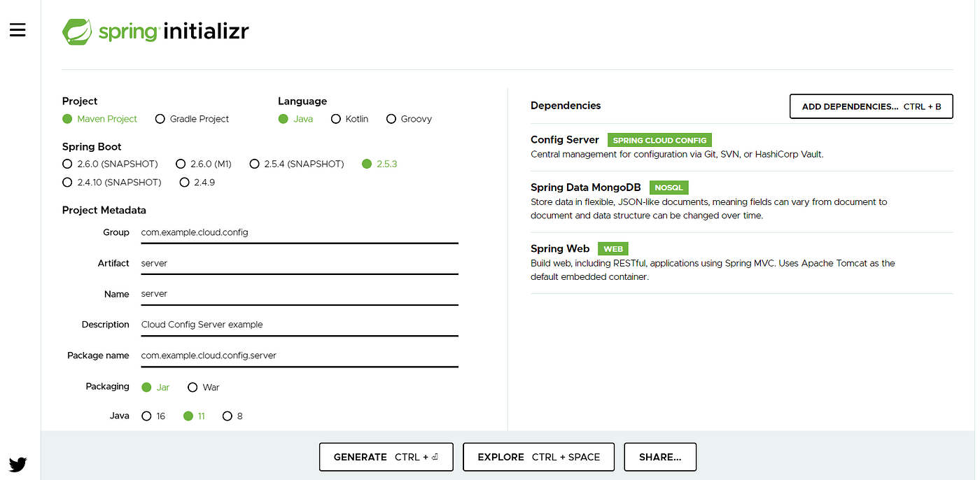Click the Share button
The image size is (980, 480).
click(x=660, y=457)
